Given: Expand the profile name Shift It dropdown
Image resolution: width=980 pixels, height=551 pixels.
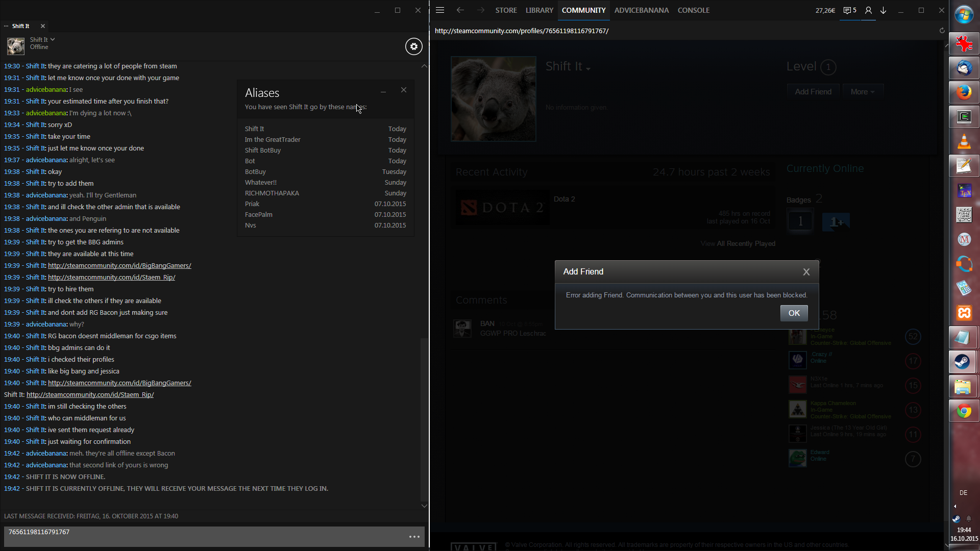Looking at the screenshot, I should click(x=588, y=69).
